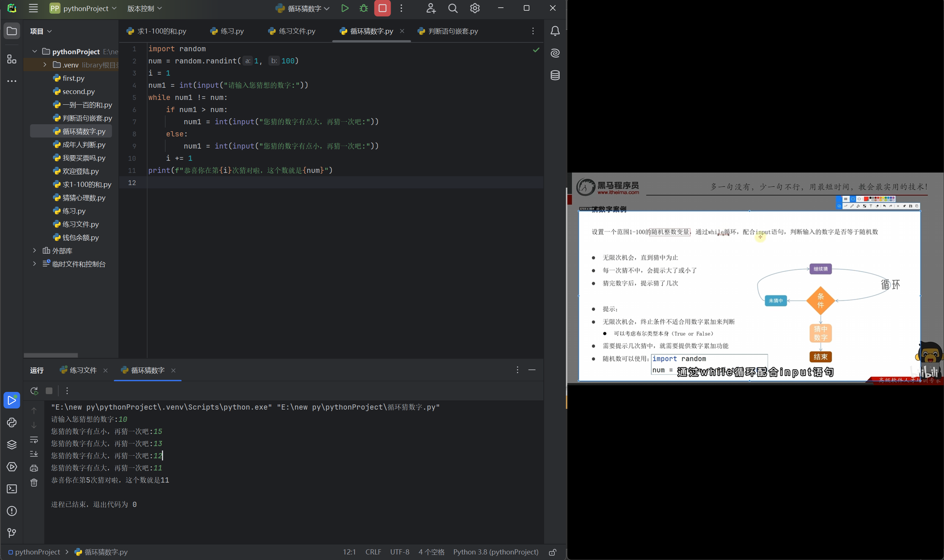Viewport: 944px width, 560px height.
Task: Expand the .venv folder
Action: click(45, 65)
